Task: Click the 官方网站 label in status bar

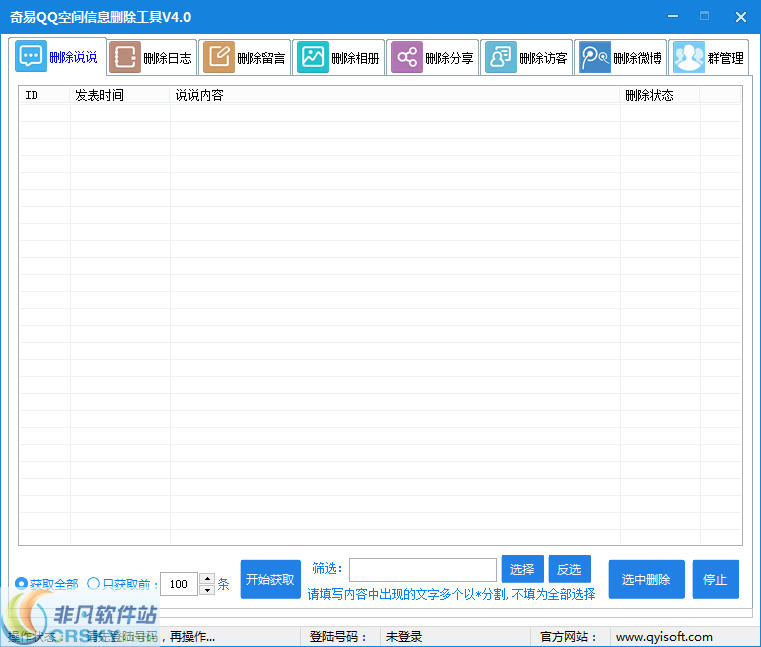Action: coord(568,636)
